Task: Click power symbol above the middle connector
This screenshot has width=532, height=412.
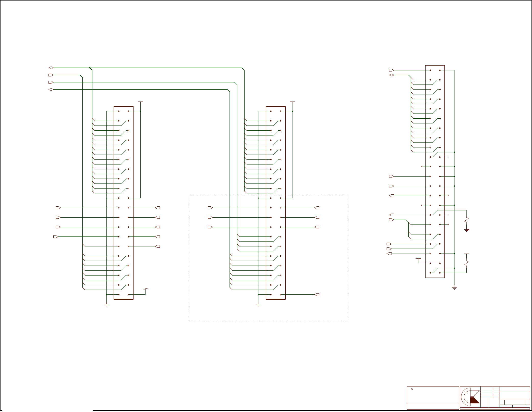Action: (293, 102)
